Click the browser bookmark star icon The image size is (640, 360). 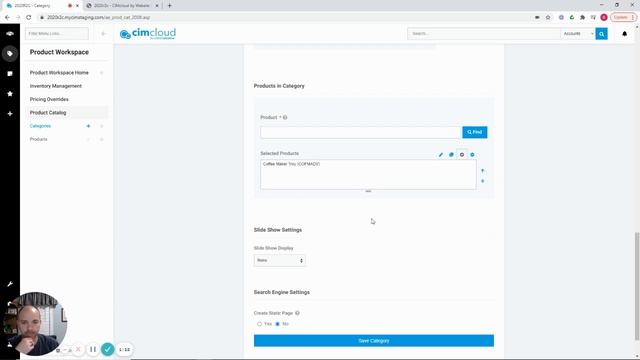click(548, 17)
